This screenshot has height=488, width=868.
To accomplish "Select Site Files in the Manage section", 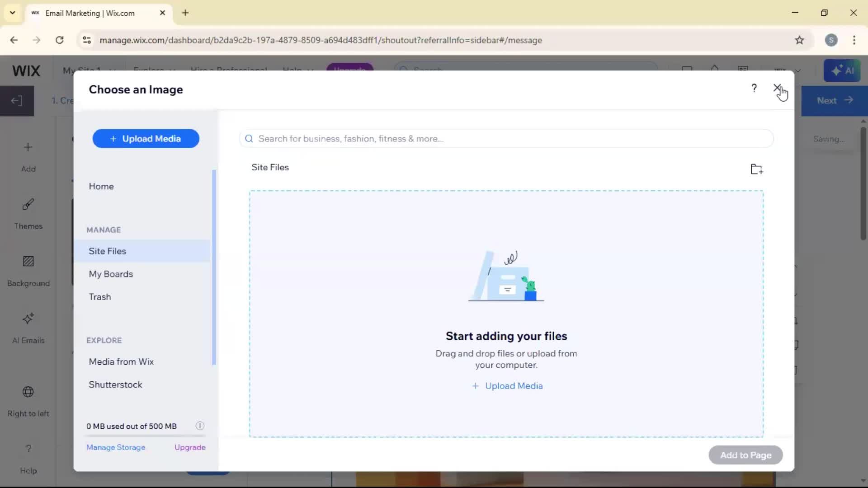I will point(142,251).
